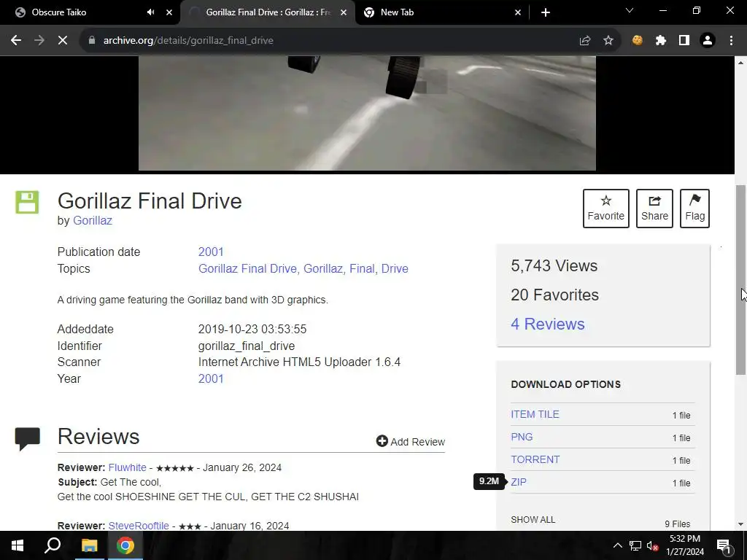Click the muted volume tray icon
The height and width of the screenshot is (560, 747).
pyautogui.click(x=653, y=545)
